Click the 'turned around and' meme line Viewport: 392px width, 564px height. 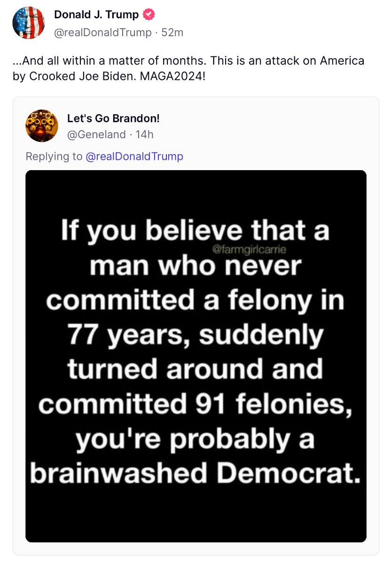pyautogui.click(x=196, y=370)
